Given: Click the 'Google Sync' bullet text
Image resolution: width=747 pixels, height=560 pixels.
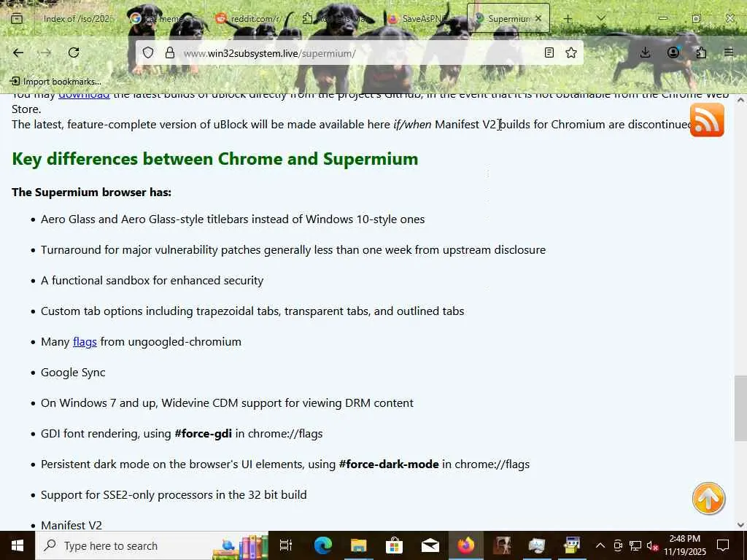Looking at the screenshot, I should (73, 373).
